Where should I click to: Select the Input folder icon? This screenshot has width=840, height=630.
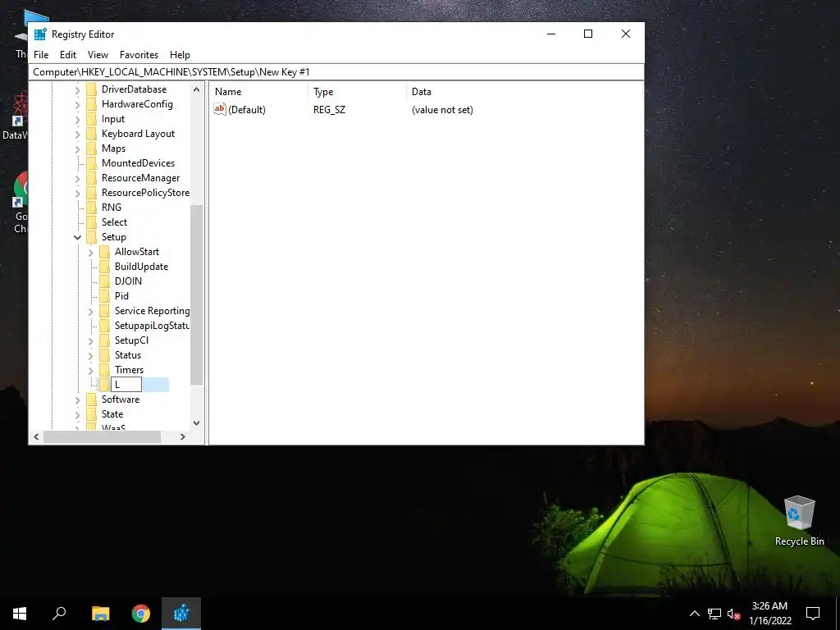coord(92,118)
